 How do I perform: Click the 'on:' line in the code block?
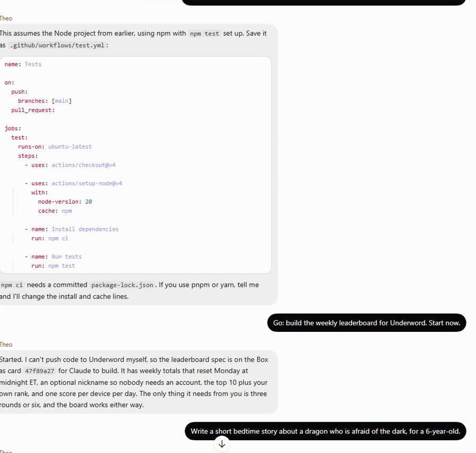10,83
